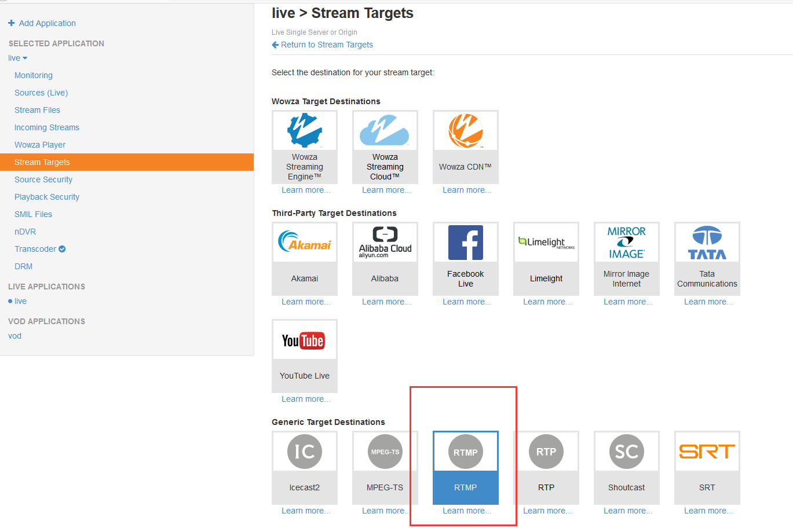Open DRM sidebar item
Screen dimensions: 793x532
[x=23, y=266]
